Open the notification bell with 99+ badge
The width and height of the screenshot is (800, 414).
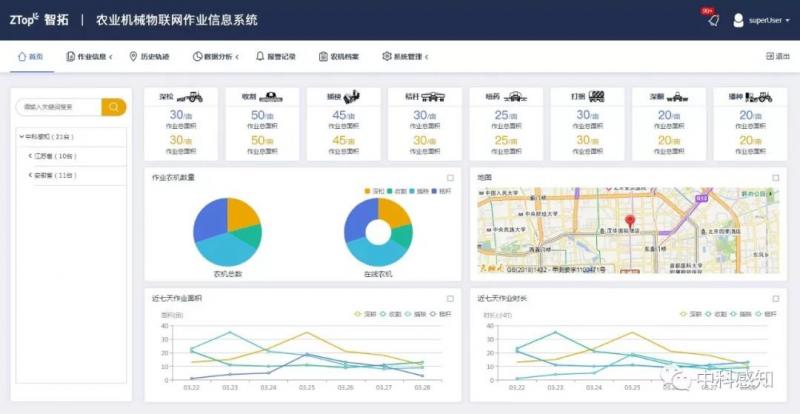click(x=713, y=19)
